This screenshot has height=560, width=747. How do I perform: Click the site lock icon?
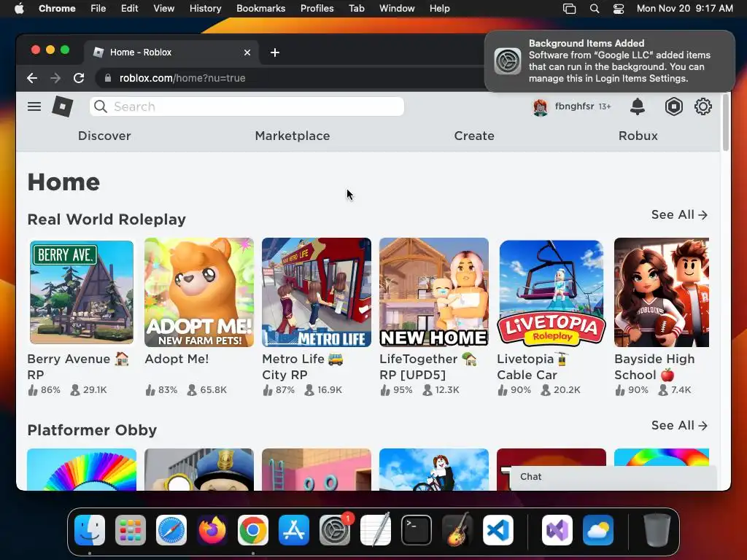(x=108, y=78)
